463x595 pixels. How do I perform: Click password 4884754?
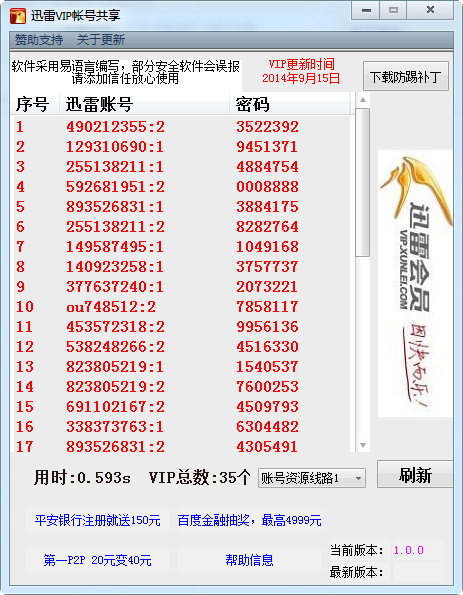click(268, 167)
